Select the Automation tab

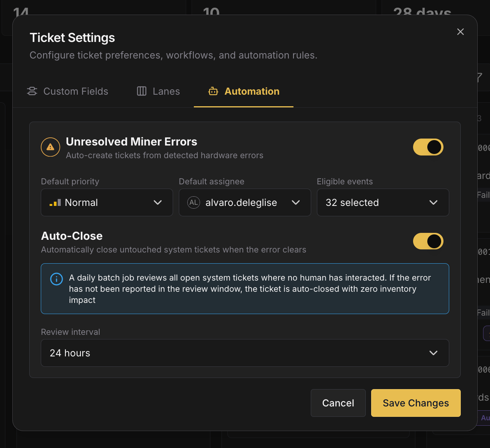(244, 91)
